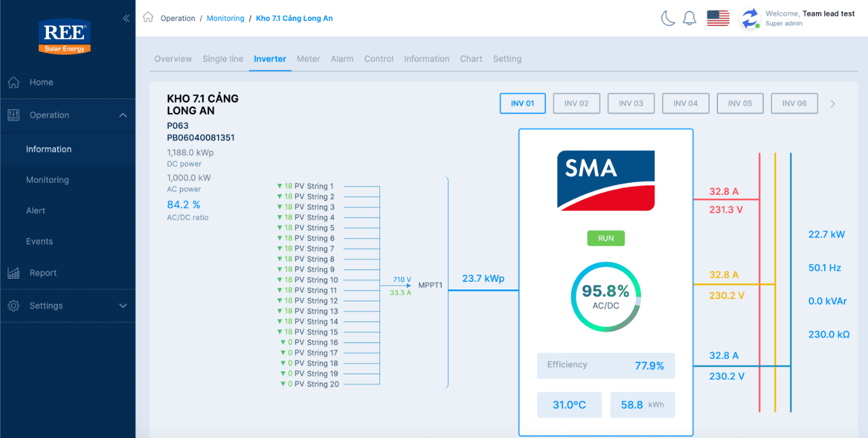The image size is (868, 438).
Task: Collapse the Operation menu section
Action: 123,116
